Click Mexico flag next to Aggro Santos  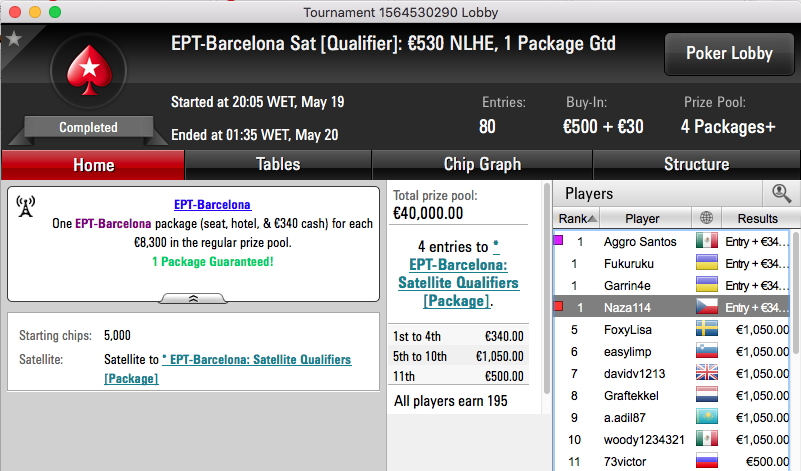point(707,241)
